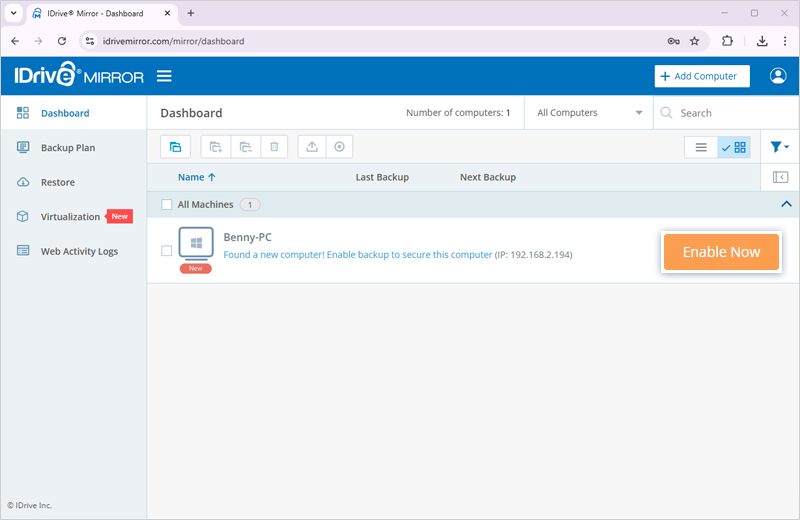Click the Next Backup column header
This screenshot has width=800, height=520.
tap(488, 177)
